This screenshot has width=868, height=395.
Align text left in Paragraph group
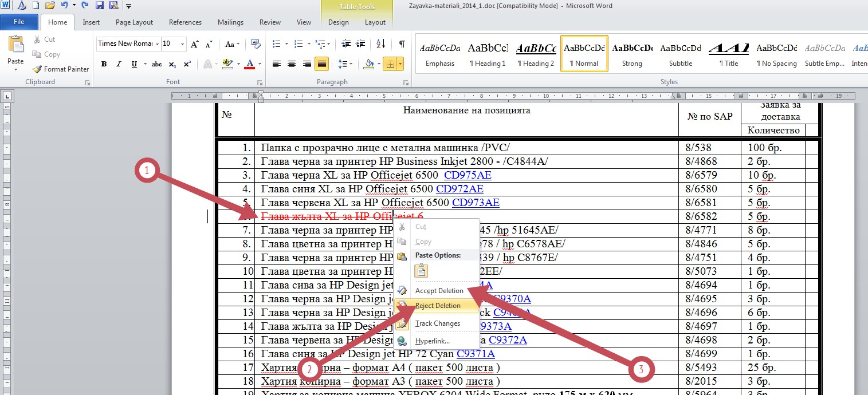pyautogui.click(x=277, y=64)
